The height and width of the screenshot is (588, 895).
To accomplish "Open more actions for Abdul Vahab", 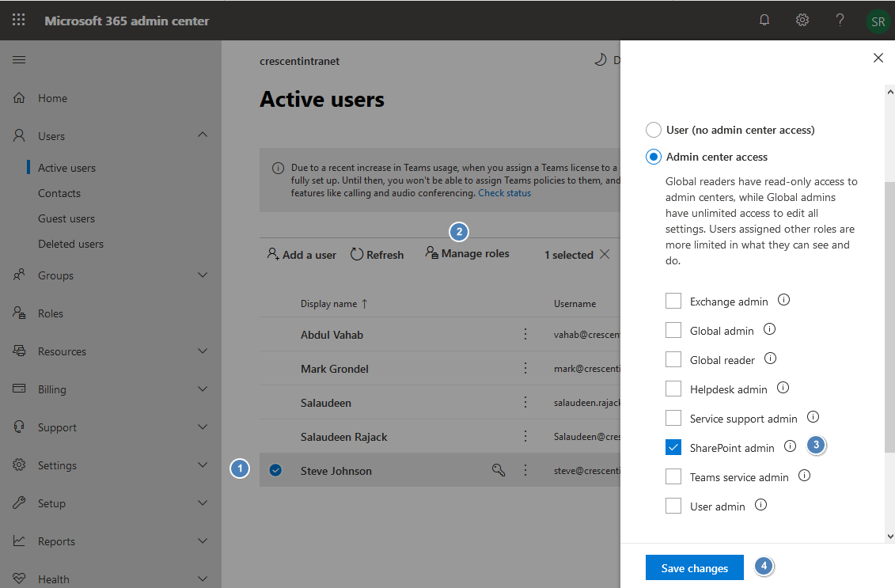I will click(525, 335).
